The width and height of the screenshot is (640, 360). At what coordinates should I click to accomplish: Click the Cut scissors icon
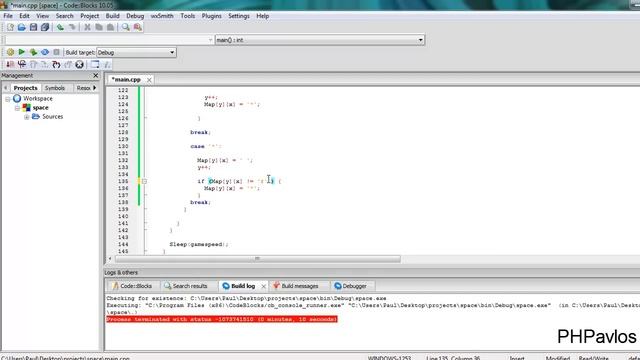pyautogui.click(x=87, y=27)
